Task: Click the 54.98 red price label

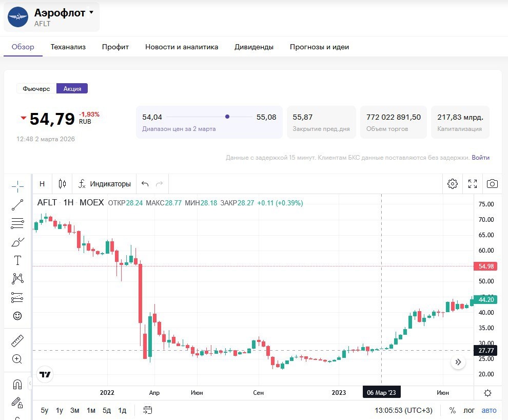Action: [486, 266]
